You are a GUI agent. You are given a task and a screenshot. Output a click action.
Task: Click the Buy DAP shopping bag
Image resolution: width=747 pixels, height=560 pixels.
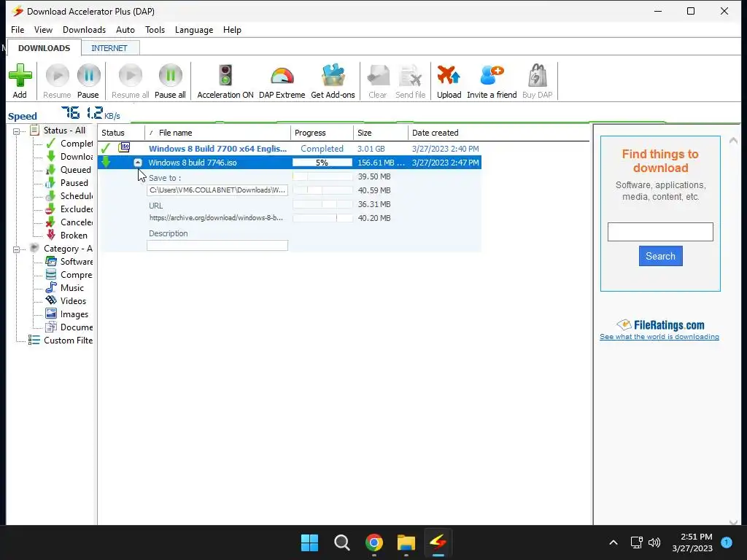tap(538, 76)
